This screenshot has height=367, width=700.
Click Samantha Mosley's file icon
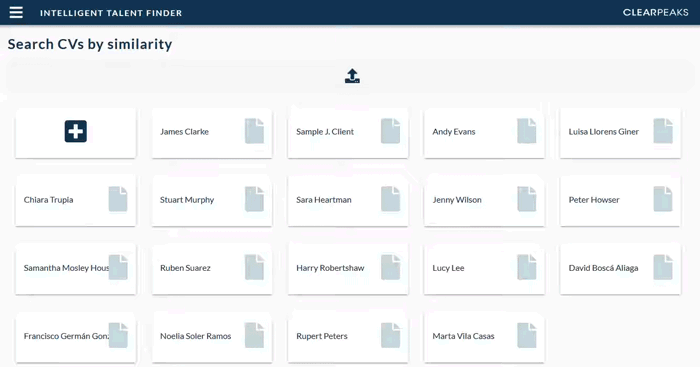coord(118,267)
